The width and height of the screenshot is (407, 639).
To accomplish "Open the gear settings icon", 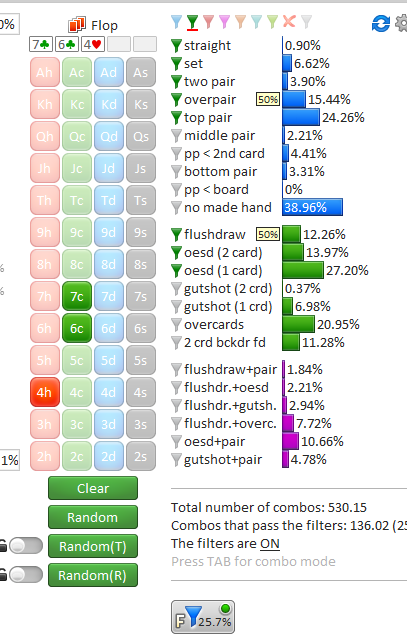I will 401,23.
